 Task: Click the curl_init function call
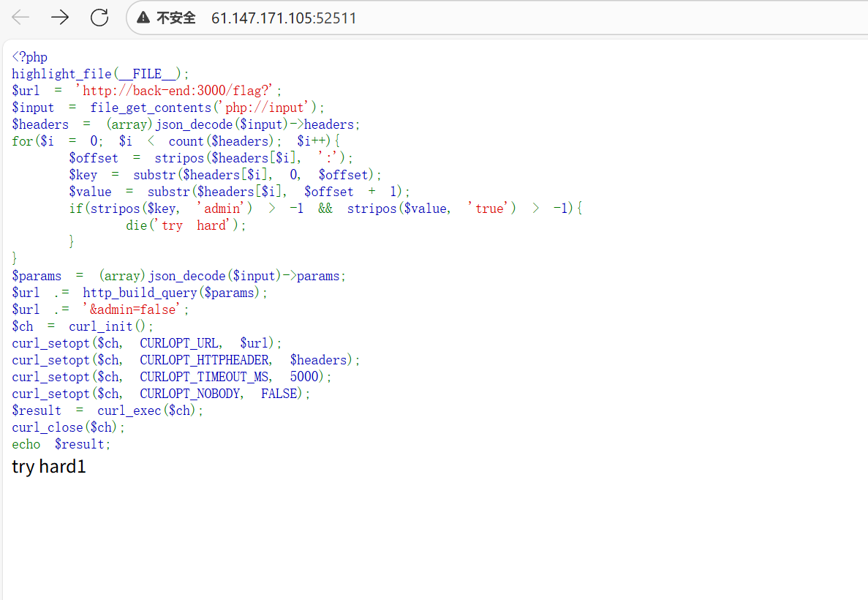[x=101, y=326]
